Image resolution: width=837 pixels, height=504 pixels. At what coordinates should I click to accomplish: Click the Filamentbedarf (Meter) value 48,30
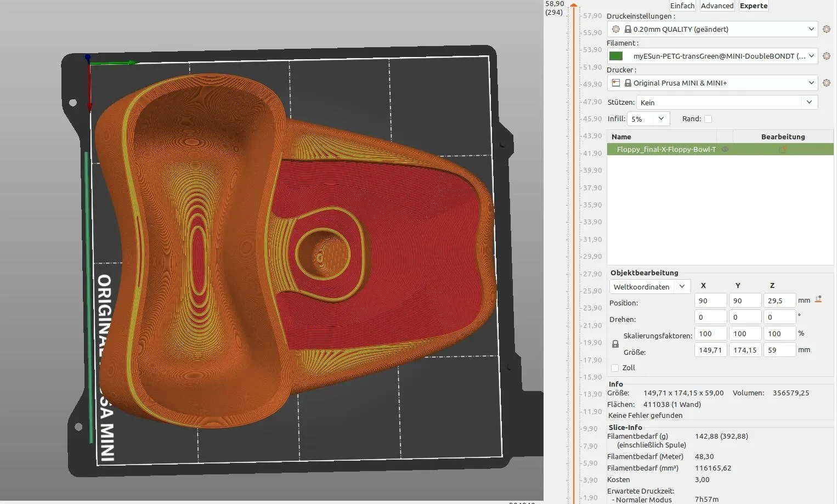click(x=704, y=456)
